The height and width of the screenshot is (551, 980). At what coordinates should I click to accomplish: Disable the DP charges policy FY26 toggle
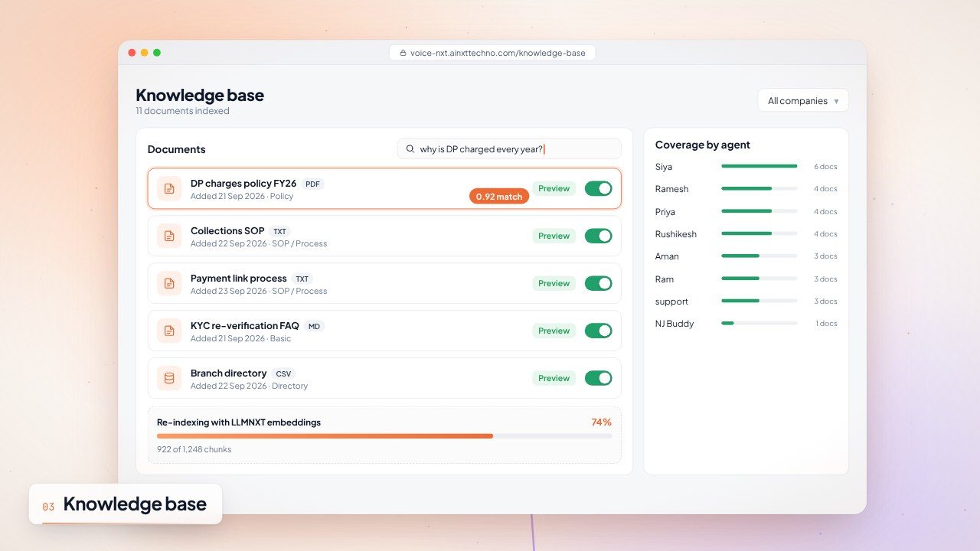(x=599, y=188)
